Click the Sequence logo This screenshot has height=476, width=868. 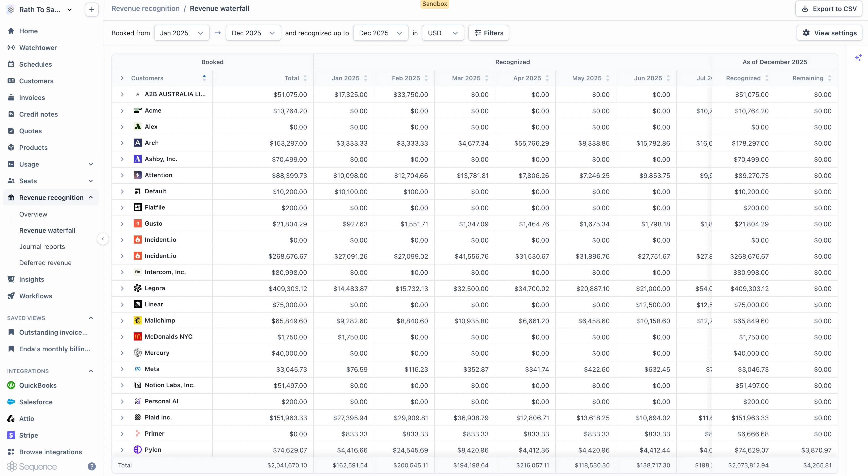(32, 467)
